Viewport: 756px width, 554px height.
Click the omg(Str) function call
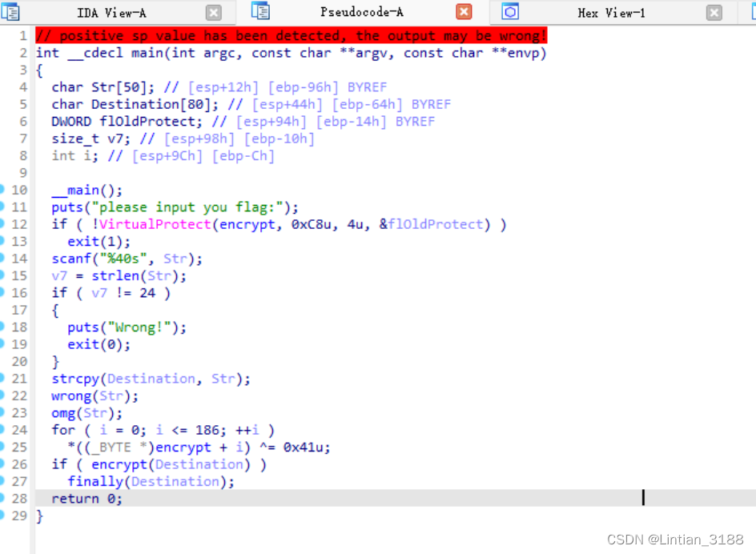[x=86, y=413]
